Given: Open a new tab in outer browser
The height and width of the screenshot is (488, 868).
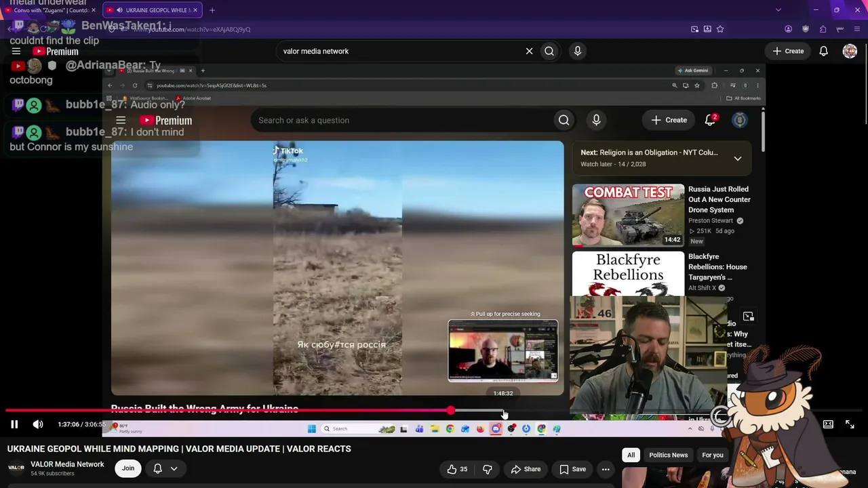Looking at the screenshot, I should [x=212, y=10].
